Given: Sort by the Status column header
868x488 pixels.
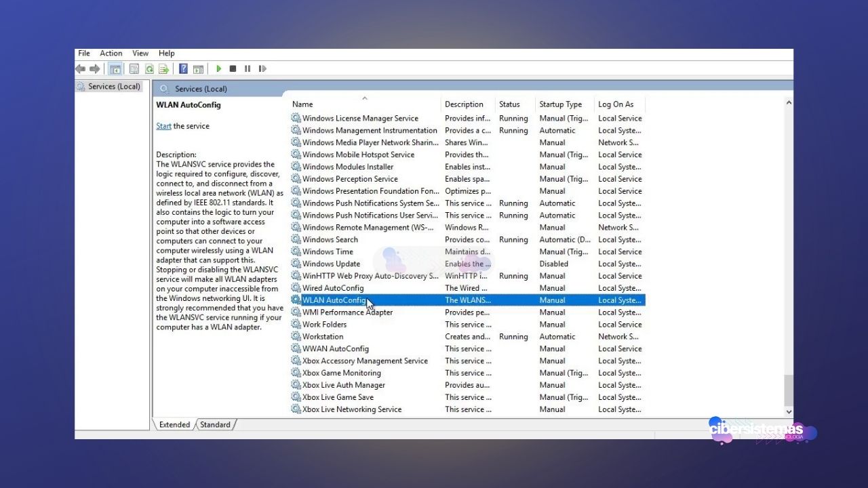Looking at the screenshot, I should tap(515, 104).
